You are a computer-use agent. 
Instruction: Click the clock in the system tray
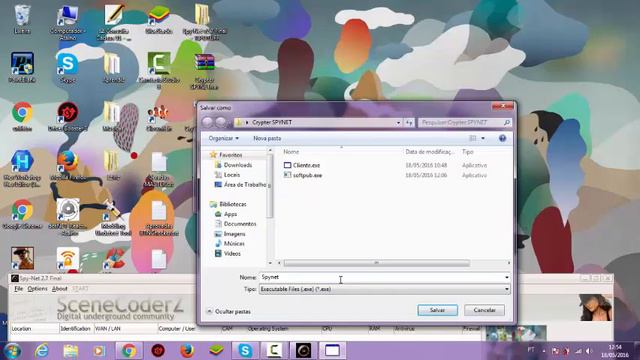(615, 351)
